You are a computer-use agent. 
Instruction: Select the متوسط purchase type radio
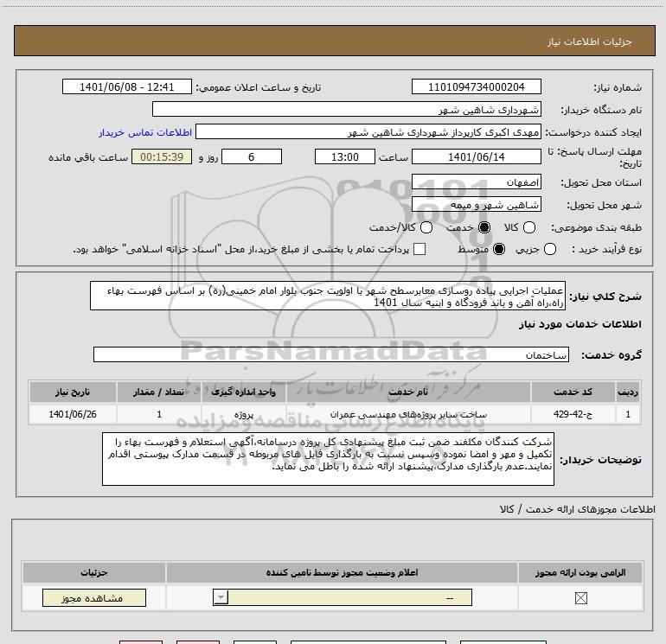[499, 249]
